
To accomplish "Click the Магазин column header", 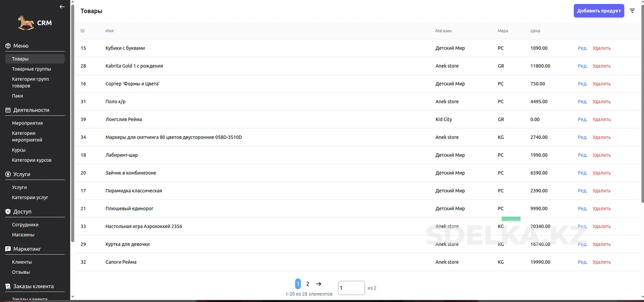I will (x=444, y=31).
